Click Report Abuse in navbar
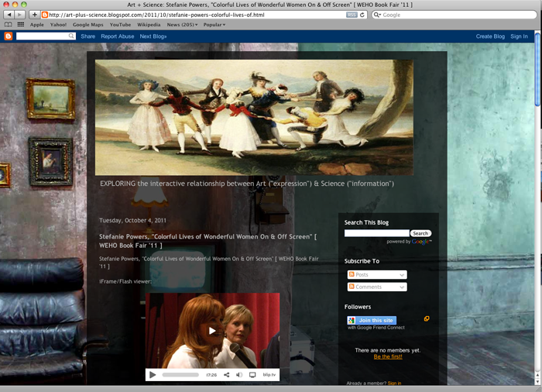 [118, 36]
